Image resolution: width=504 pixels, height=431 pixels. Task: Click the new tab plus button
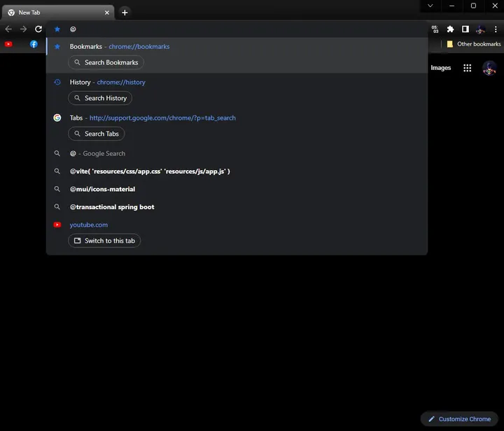click(125, 13)
